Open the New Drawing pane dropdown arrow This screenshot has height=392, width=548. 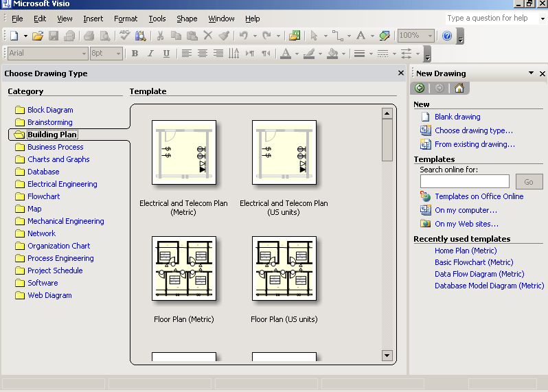(531, 73)
